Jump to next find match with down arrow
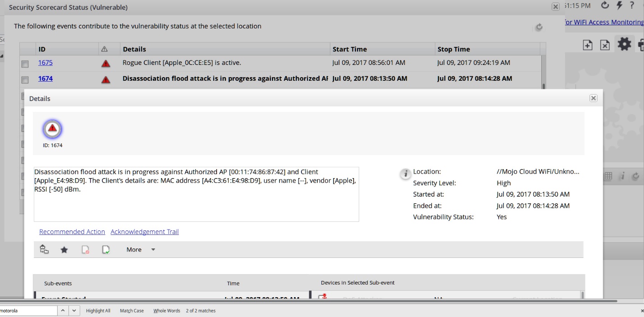 74,311
